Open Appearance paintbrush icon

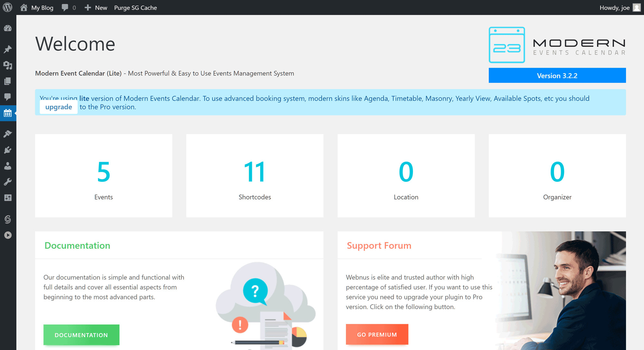coord(8,134)
